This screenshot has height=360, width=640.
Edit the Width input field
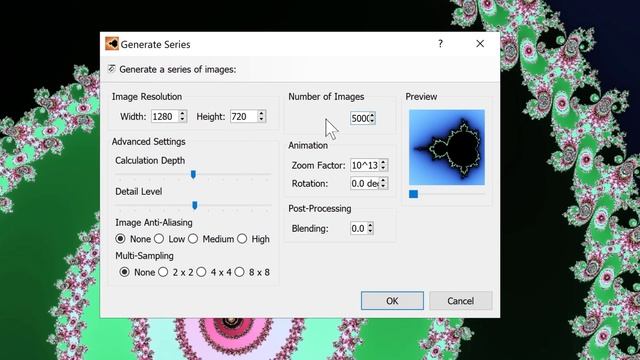pyautogui.click(x=164, y=116)
